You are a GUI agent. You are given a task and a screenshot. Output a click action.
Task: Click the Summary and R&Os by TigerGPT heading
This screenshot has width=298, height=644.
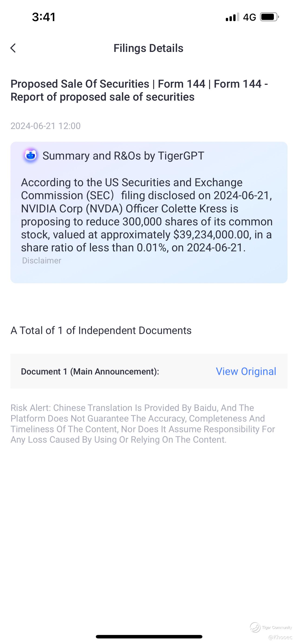pos(123,156)
